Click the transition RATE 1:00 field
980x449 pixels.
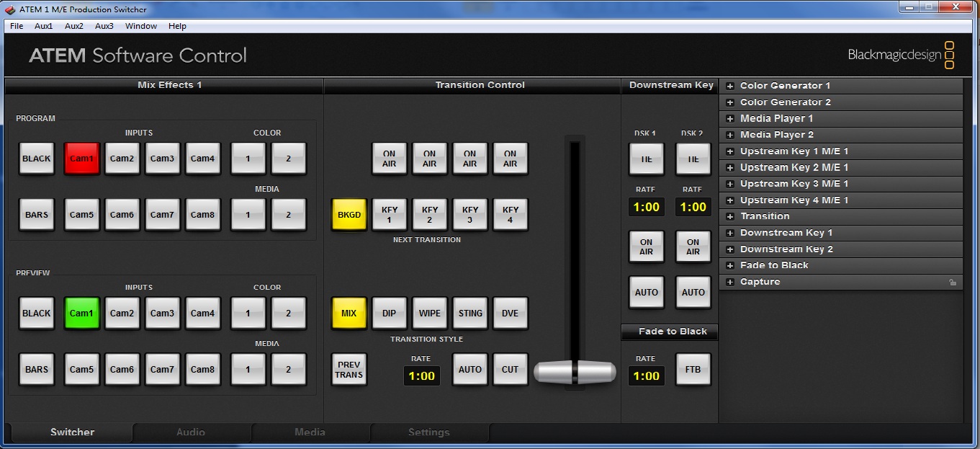(x=421, y=375)
